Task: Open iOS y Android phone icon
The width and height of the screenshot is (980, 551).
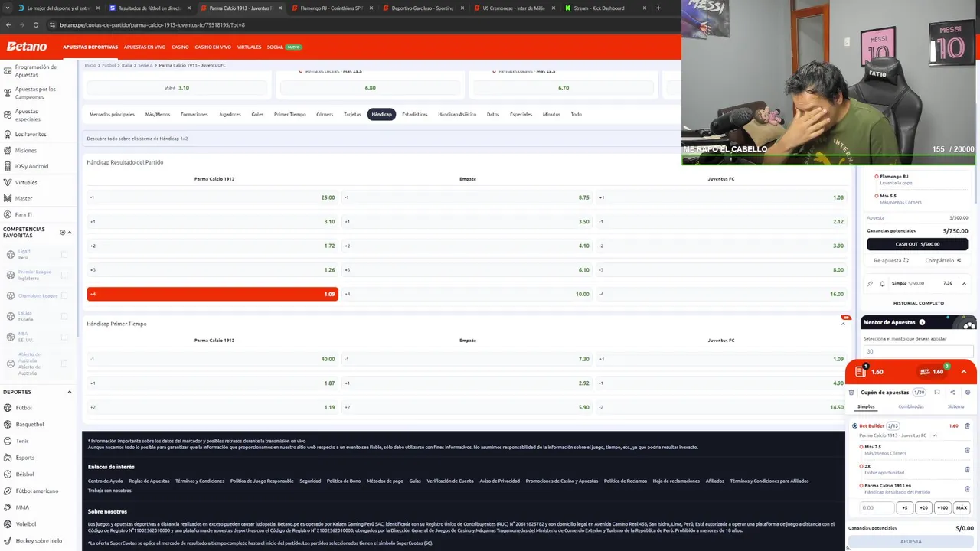Action: pos(7,166)
